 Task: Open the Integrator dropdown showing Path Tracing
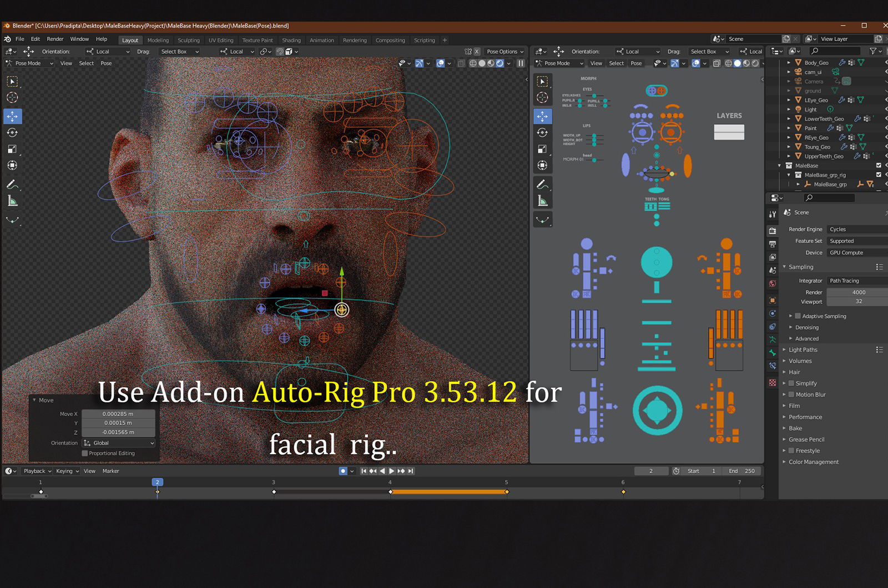[857, 281]
